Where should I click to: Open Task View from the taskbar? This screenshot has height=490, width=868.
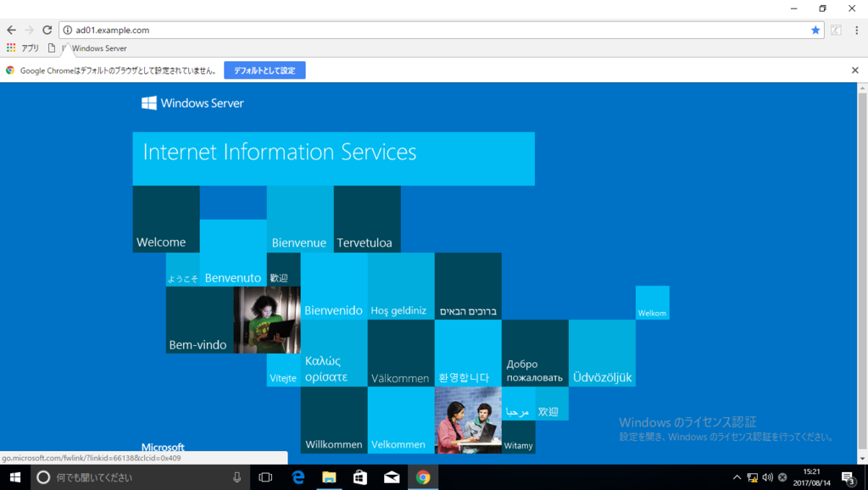point(265,477)
